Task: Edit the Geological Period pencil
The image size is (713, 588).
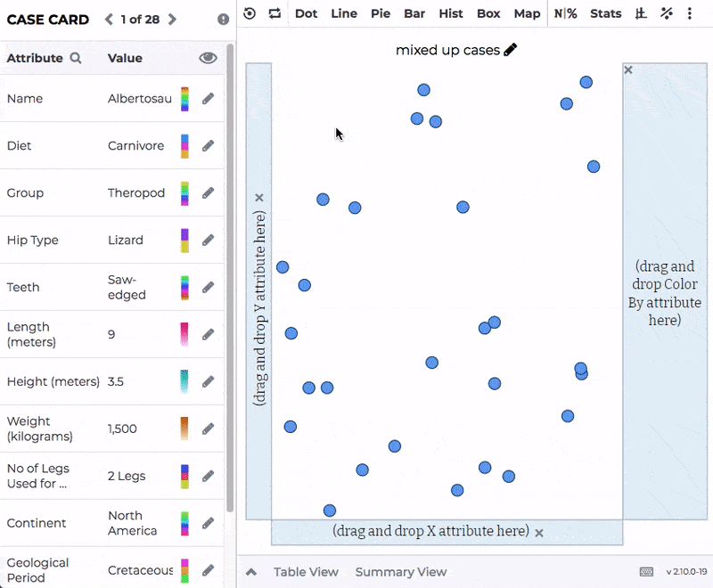Action: coord(208,570)
